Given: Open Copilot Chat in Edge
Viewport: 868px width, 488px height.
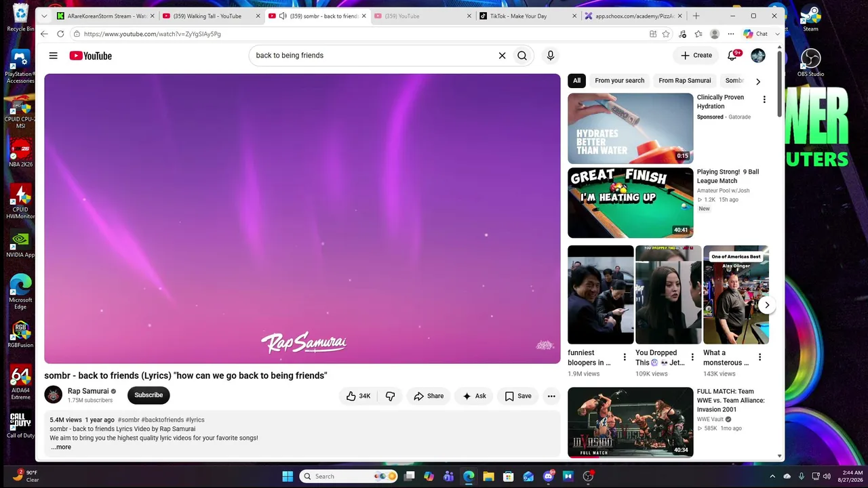Looking at the screenshot, I should [757, 34].
